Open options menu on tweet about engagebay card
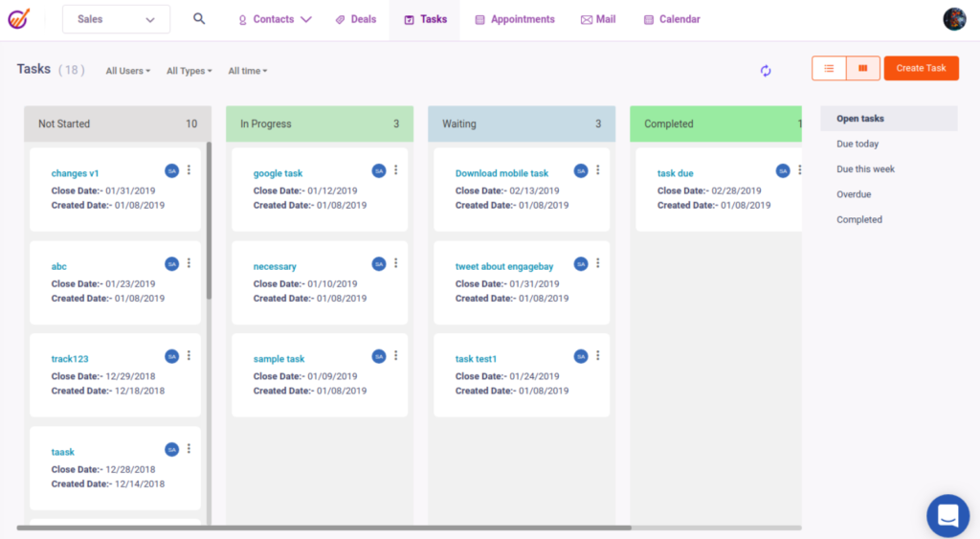This screenshot has height=539, width=980. 597,263
